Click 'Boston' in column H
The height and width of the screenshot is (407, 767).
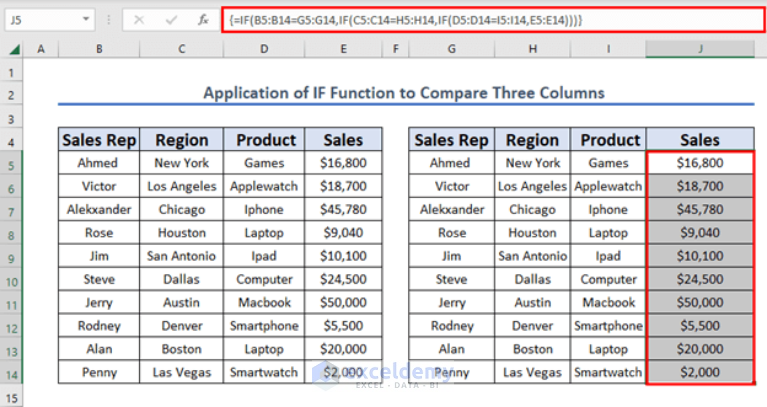click(532, 349)
